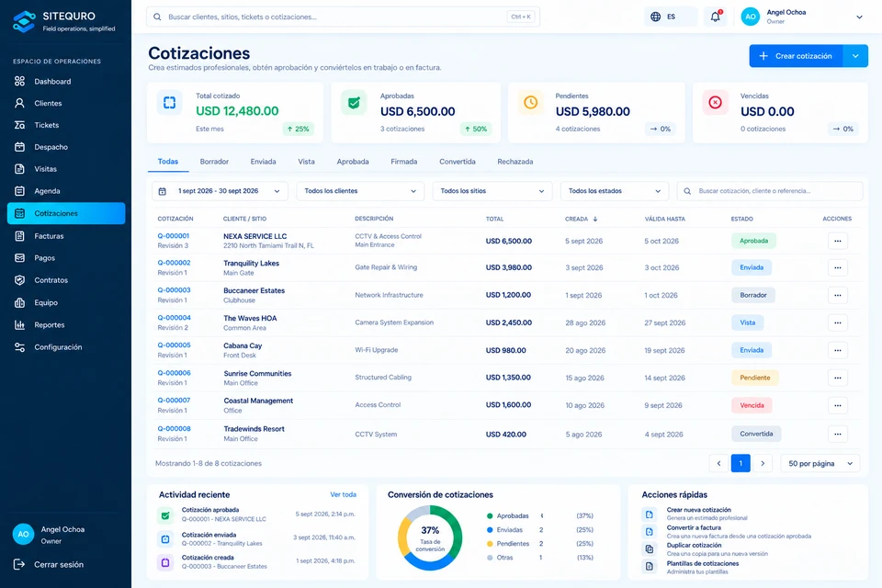Select page 1 in pagination
The image size is (882, 588).
coord(741,463)
